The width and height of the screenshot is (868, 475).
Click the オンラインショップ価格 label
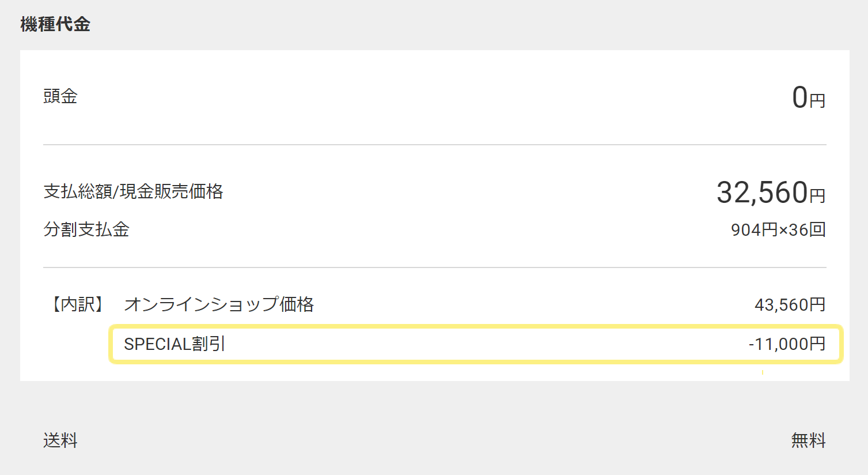pos(219,304)
